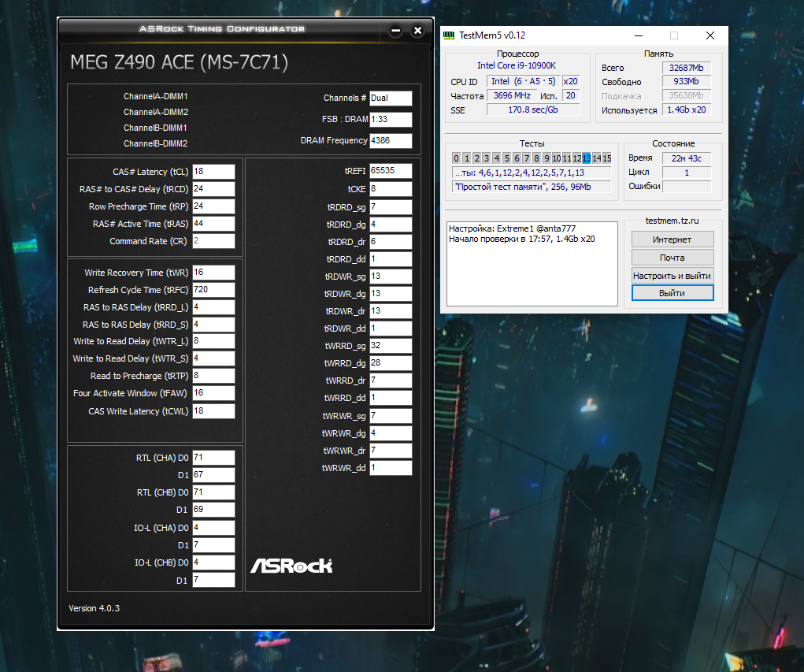Click the tWTR_L value field

coord(214,341)
